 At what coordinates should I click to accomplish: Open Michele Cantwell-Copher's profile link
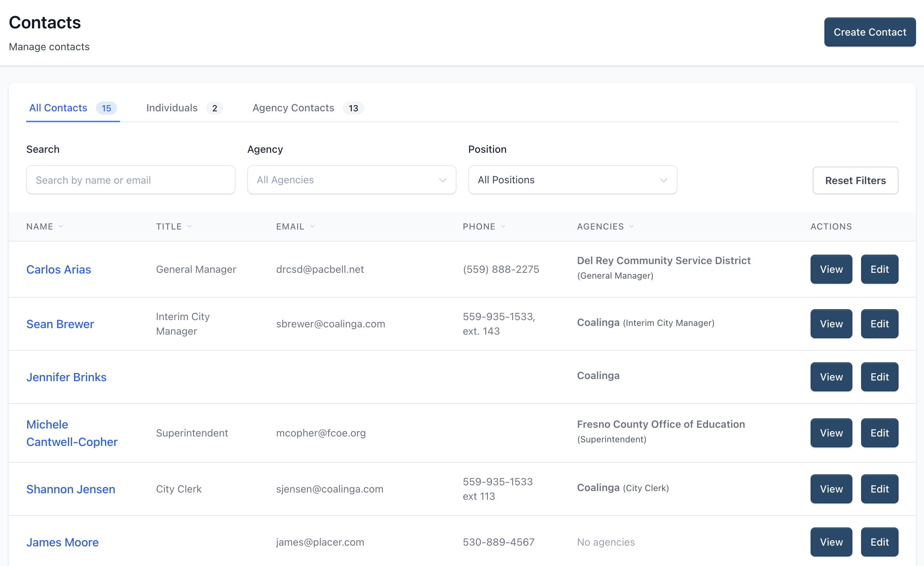[x=72, y=433]
